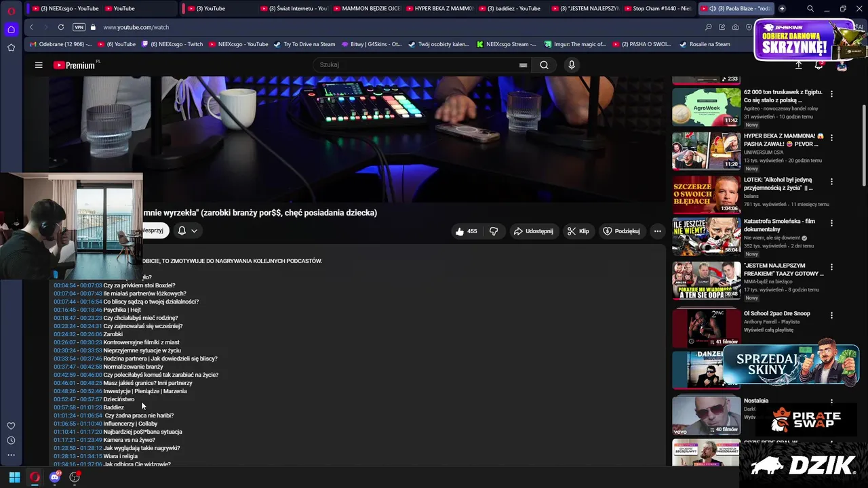Reload the page with the refresh icon
868x488 pixels.
pos(61,27)
